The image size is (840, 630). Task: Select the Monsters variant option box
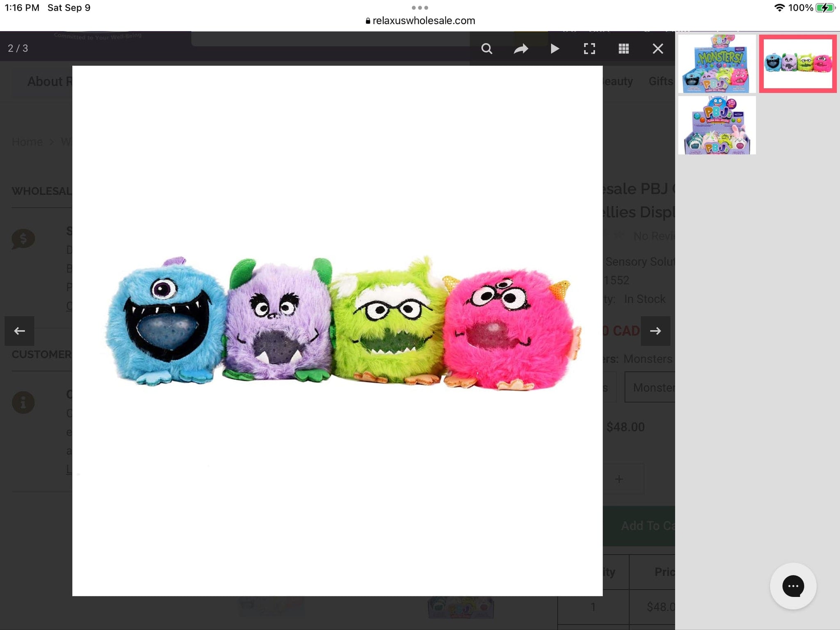pyautogui.click(x=650, y=387)
